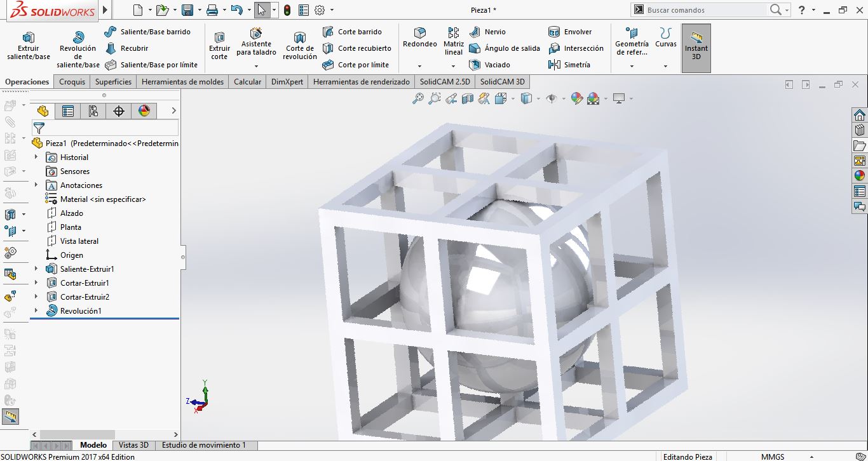This screenshot has height=461, width=868.
Task: Open the SolidWorks Resources home icon
Action: point(860,115)
